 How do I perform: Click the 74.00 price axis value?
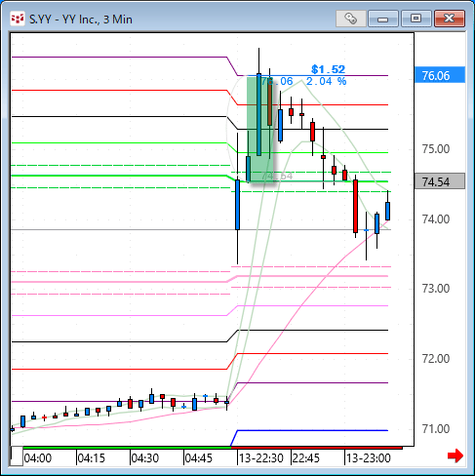pyautogui.click(x=436, y=219)
